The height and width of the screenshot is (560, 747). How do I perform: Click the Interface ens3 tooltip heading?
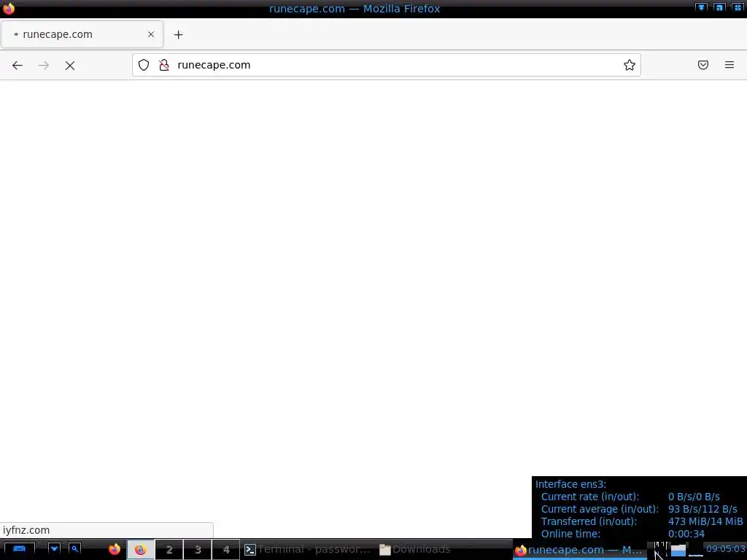(x=570, y=484)
